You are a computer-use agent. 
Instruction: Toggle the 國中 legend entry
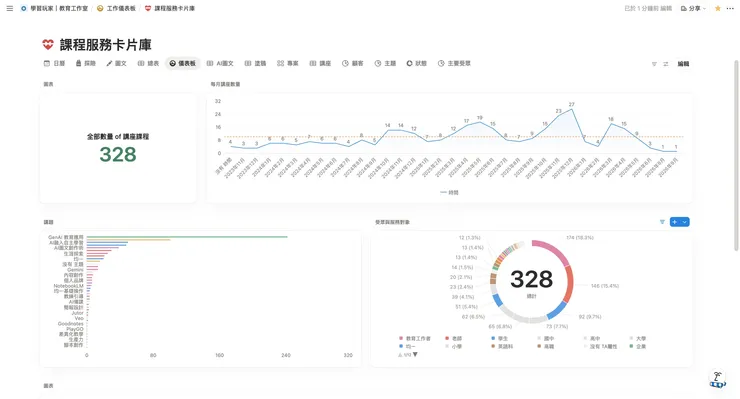pyautogui.click(x=546, y=339)
